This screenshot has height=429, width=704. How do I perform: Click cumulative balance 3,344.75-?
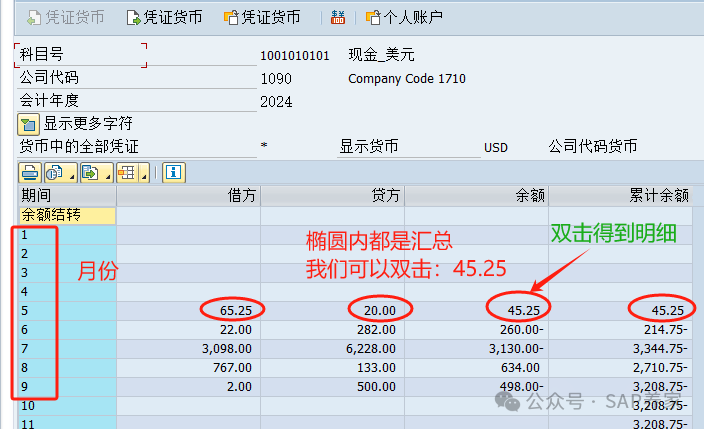pos(660,349)
